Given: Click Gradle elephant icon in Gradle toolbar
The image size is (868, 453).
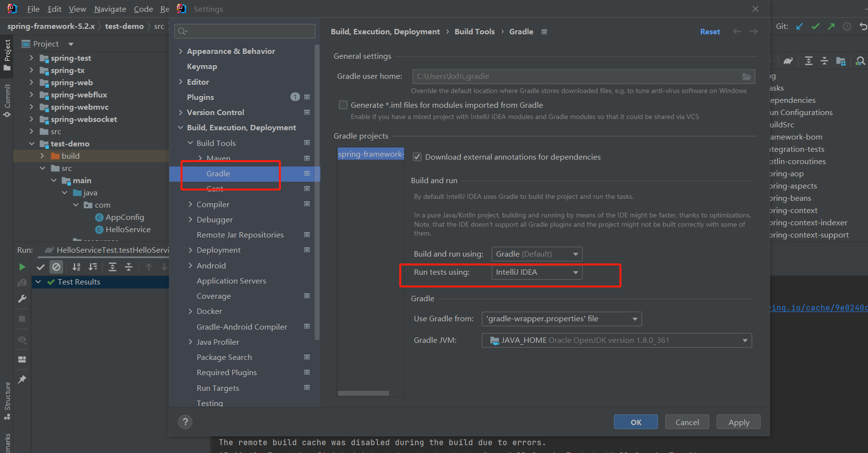Looking at the screenshot, I should (788, 61).
